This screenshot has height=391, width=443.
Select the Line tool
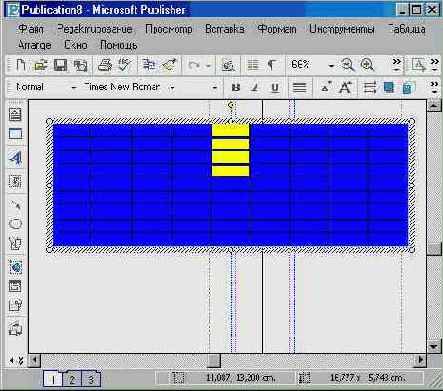tap(15, 204)
